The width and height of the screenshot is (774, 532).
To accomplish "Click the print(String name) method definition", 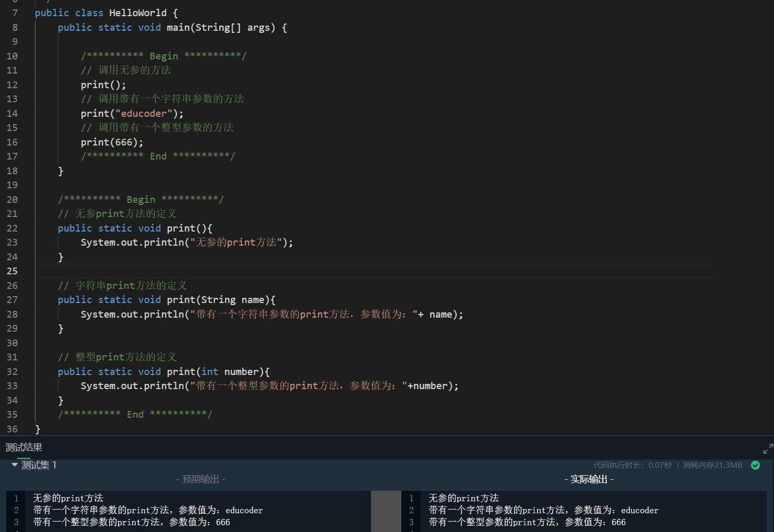I will coord(166,300).
